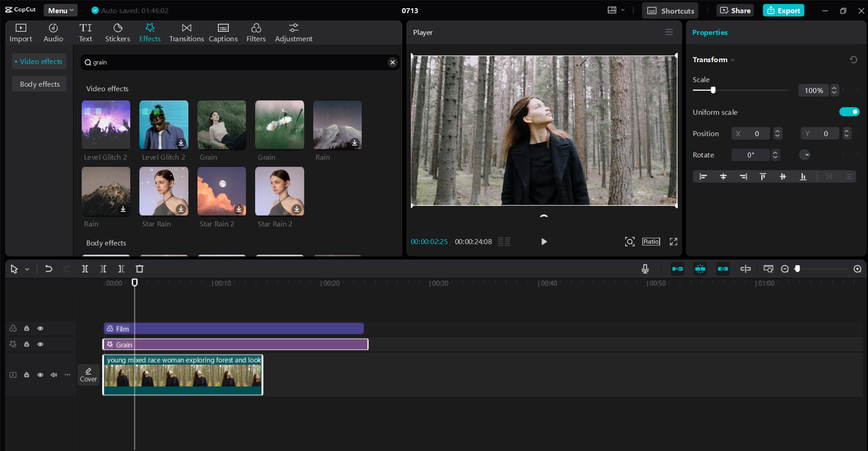Zoom out the timeline with minus icon
The height and width of the screenshot is (451, 868).
pos(785,269)
